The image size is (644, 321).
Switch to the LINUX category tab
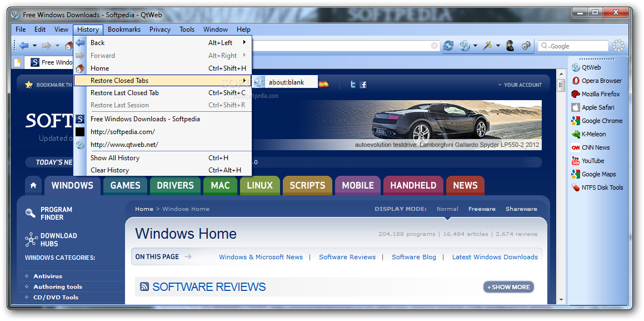260,186
